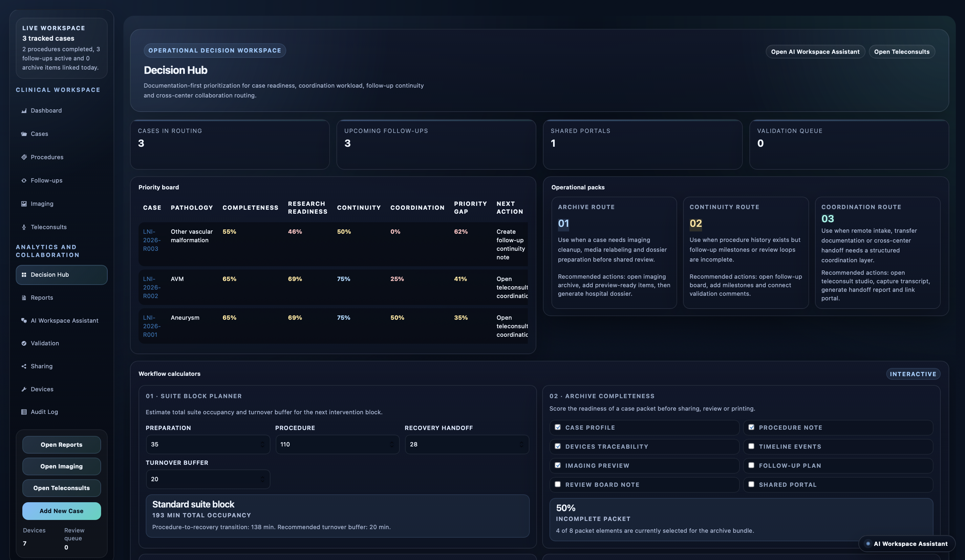
Task: Click the Preparation field stepper arrows
Action: point(262,444)
